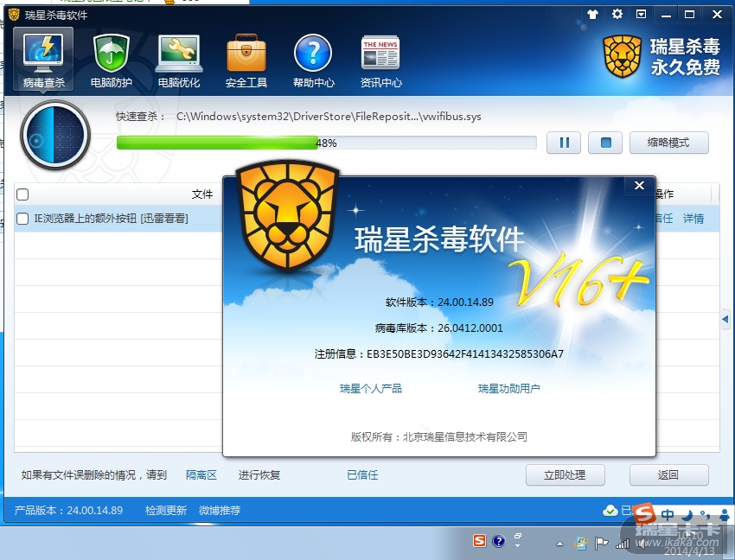Click 产品版本 24.00.14.89 in the status bar
The image size is (735, 560).
(68, 511)
